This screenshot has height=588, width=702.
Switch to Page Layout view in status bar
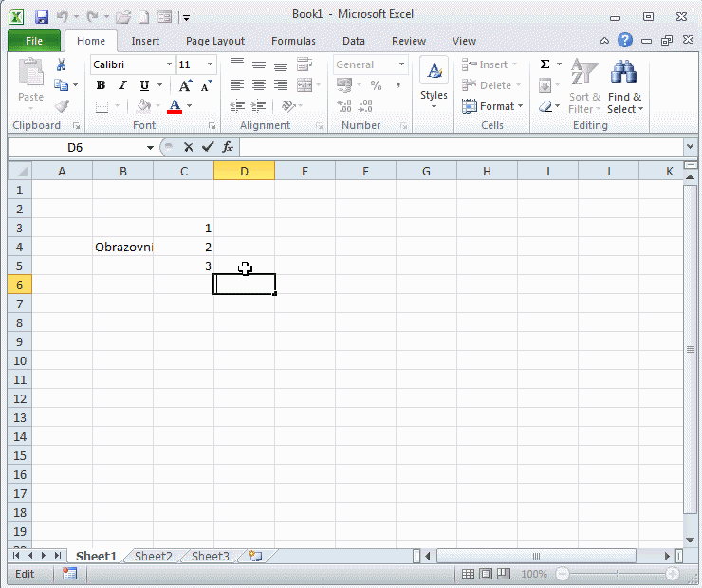[x=486, y=574]
